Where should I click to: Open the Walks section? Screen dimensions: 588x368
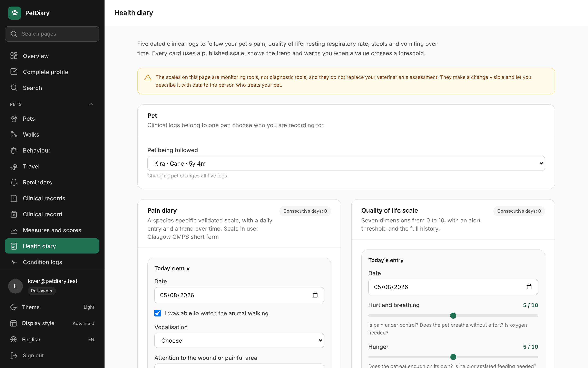point(52,134)
